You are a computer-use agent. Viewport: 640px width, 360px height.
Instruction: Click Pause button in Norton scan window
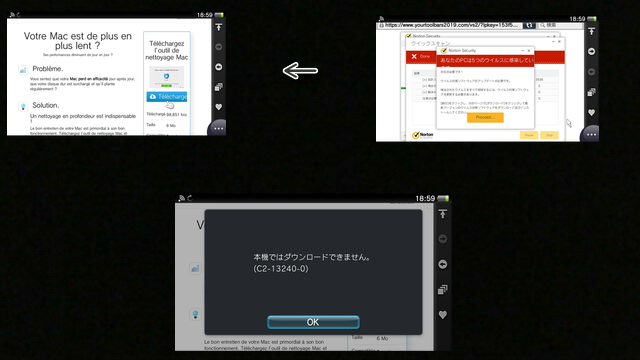529,135
